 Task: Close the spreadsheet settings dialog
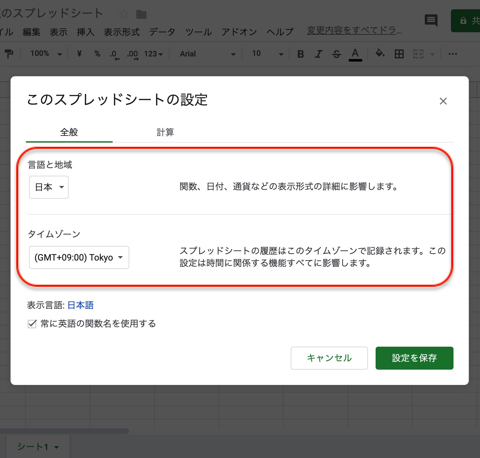443,101
